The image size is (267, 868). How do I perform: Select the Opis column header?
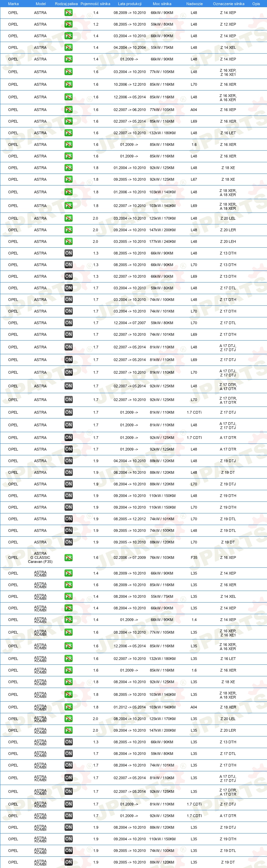click(x=256, y=4)
